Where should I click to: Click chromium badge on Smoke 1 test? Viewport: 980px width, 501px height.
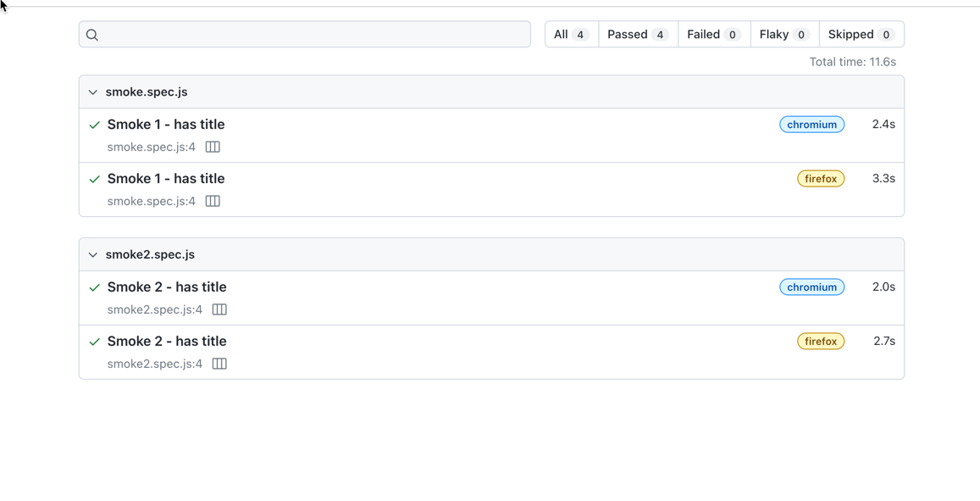tap(811, 125)
